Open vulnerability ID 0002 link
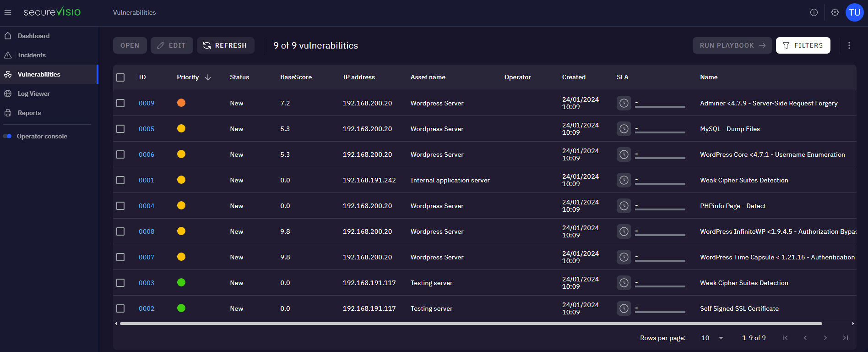The image size is (868, 352). (x=146, y=308)
